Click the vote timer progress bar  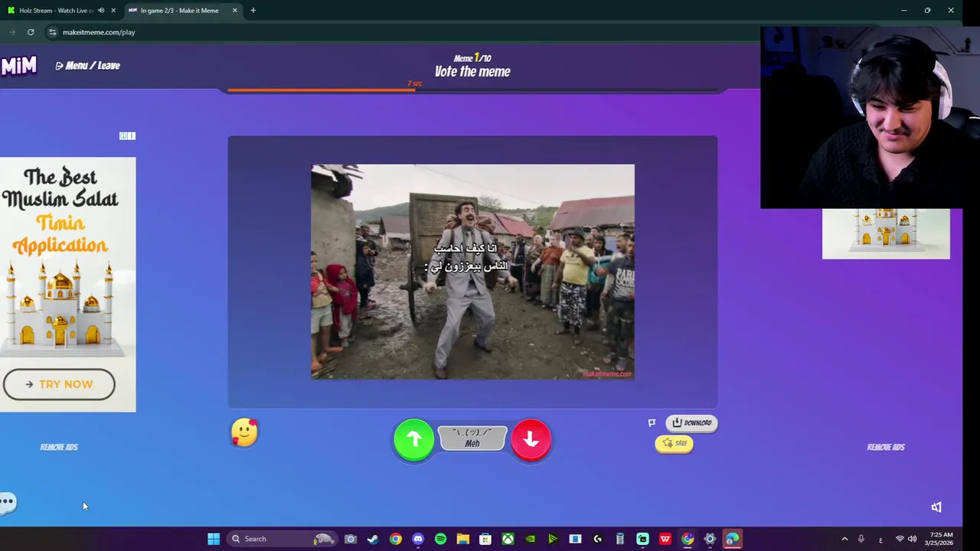click(473, 90)
